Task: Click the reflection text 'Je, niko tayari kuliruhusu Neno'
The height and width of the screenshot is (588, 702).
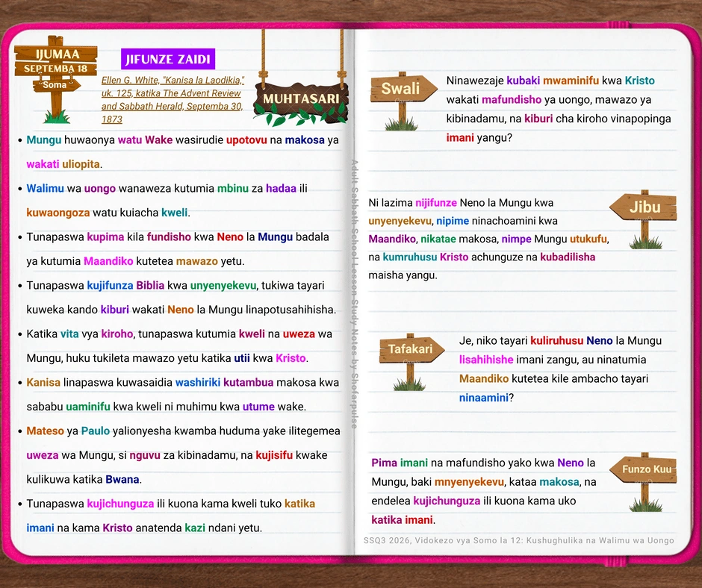Action: [560, 340]
